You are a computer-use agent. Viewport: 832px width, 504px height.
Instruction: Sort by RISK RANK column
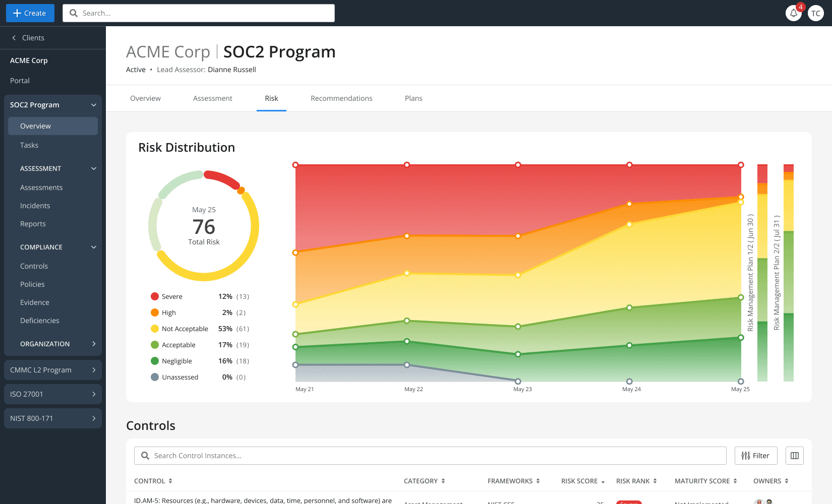coord(636,481)
